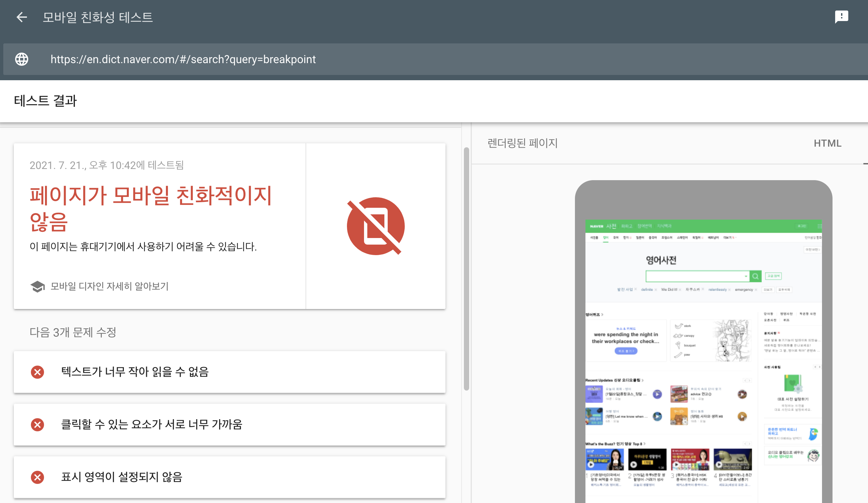Screen dimensions: 868x503
Task: Click red X icon beside 클릭할 수 있는 요소가
Action: pyautogui.click(x=37, y=425)
